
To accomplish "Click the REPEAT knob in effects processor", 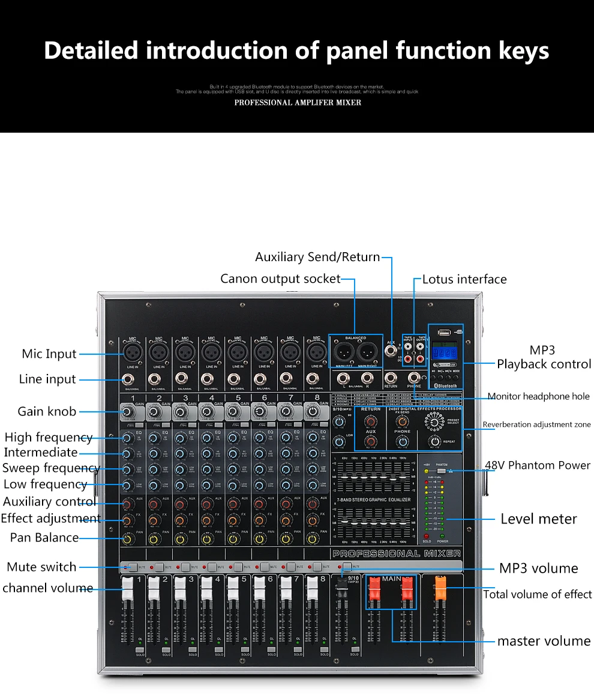I will tap(434, 441).
